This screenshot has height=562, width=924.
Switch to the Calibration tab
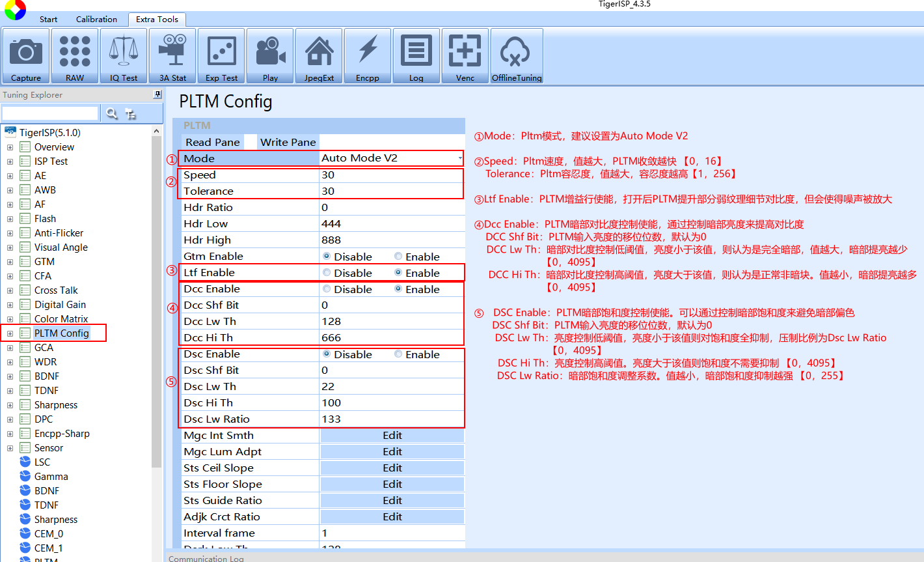tap(96, 20)
